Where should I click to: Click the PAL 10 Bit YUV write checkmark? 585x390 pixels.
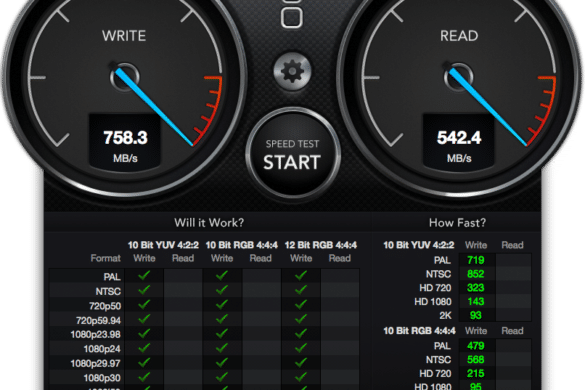tap(144, 275)
